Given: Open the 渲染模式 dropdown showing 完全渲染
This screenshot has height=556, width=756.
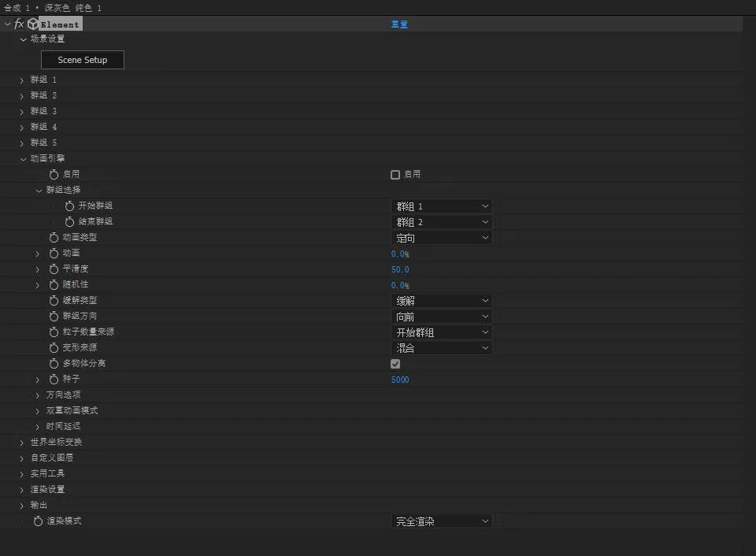Looking at the screenshot, I should click(x=441, y=521).
